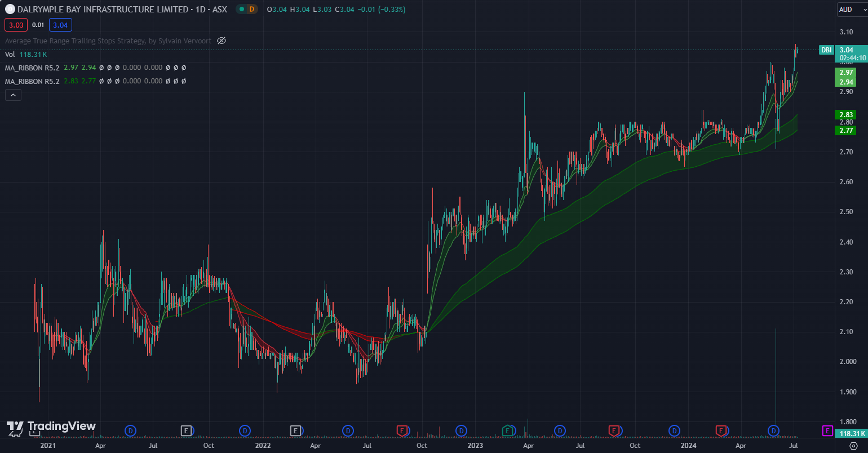
Task: Select the Average True Range strategy legend
Action: [108, 41]
